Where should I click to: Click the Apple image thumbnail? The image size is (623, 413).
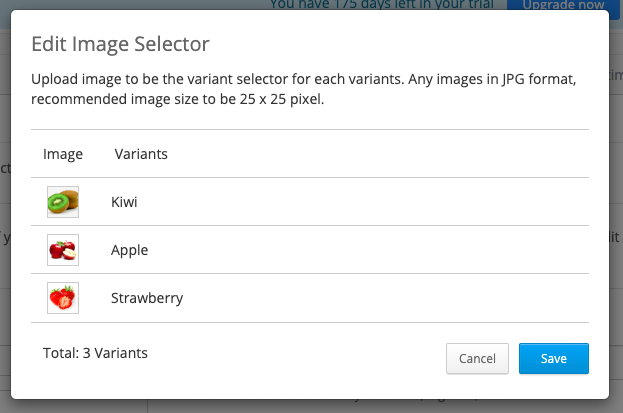[63, 250]
